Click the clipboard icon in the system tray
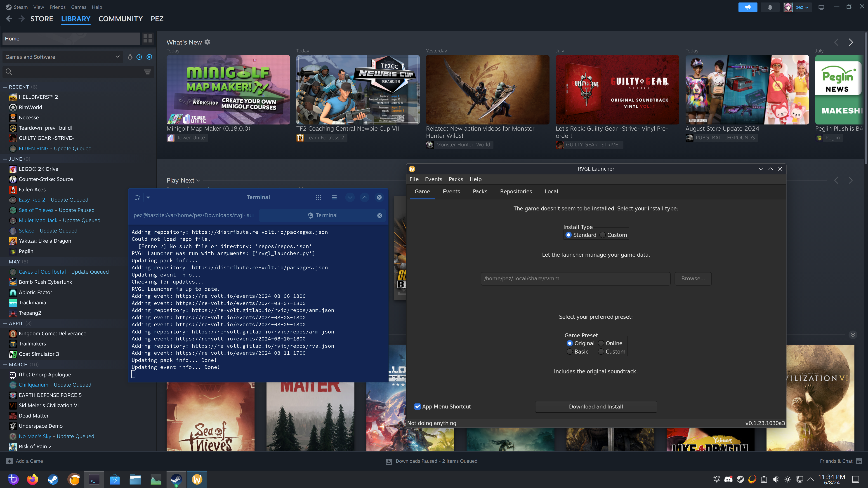This screenshot has height=488, width=868. pyautogui.click(x=764, y=479)
